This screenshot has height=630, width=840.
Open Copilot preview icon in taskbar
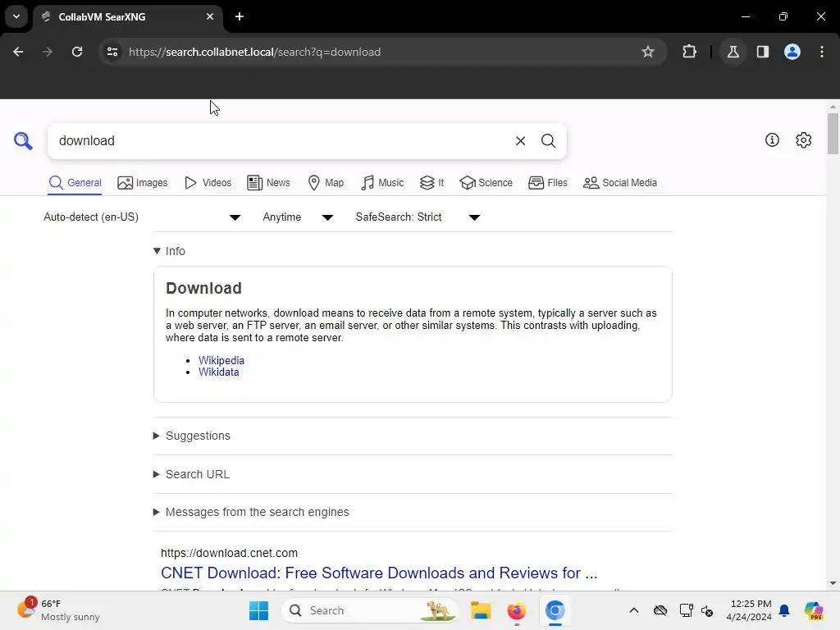pos(814,610)
